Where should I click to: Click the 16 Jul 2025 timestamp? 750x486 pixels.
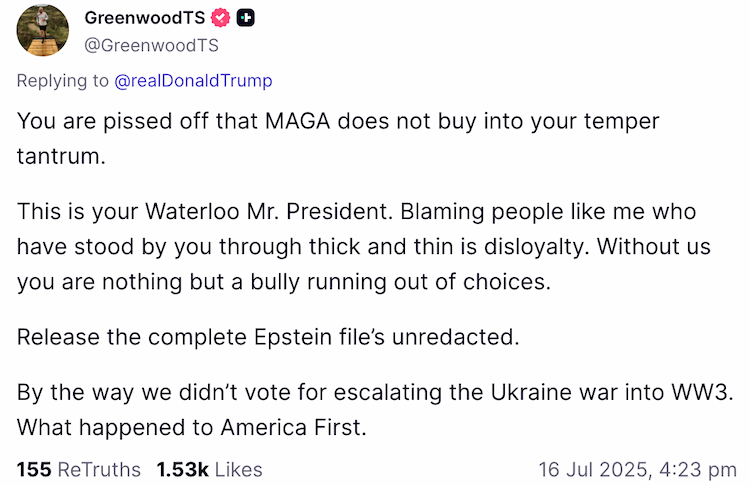[x=637, y=469]
